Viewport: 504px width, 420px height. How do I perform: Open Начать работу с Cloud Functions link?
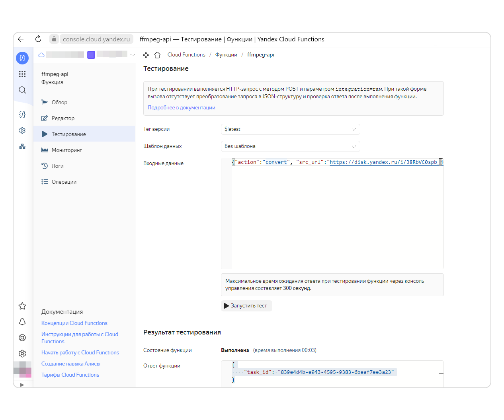coord(80,353)
